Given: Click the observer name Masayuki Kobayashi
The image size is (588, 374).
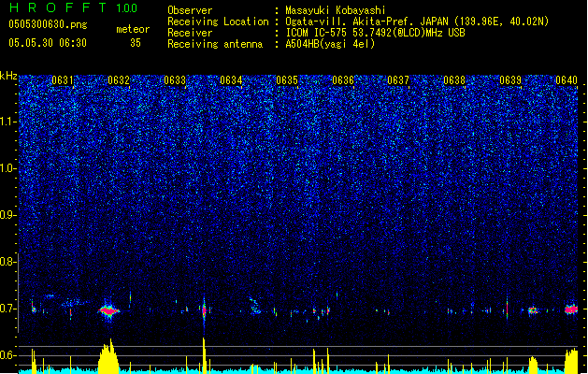Looking at the screenshot, I should 336,10.
